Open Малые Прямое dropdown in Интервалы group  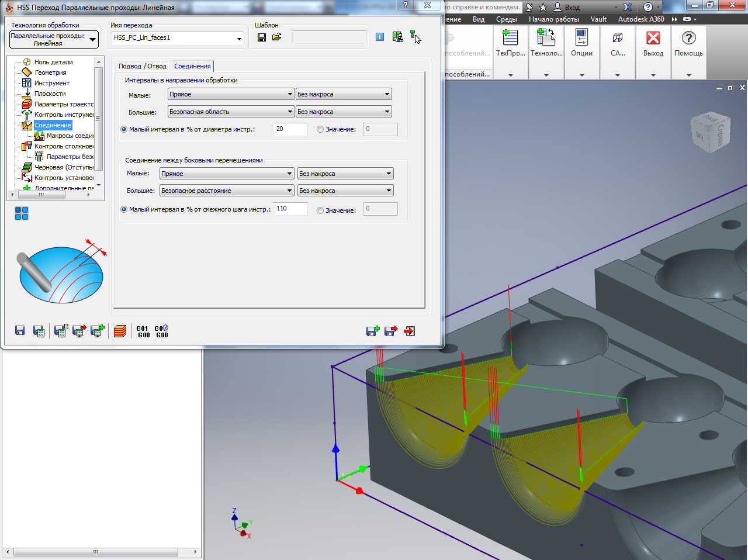(231, 94)
